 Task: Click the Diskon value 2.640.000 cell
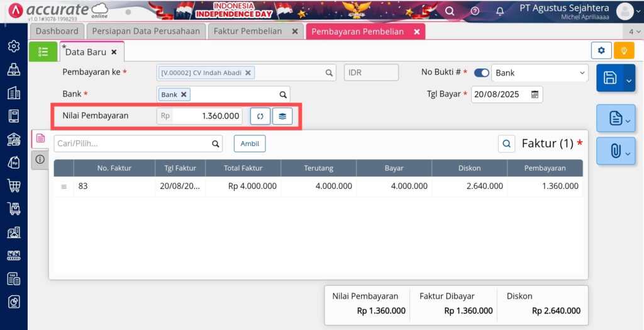click(469, 186)
